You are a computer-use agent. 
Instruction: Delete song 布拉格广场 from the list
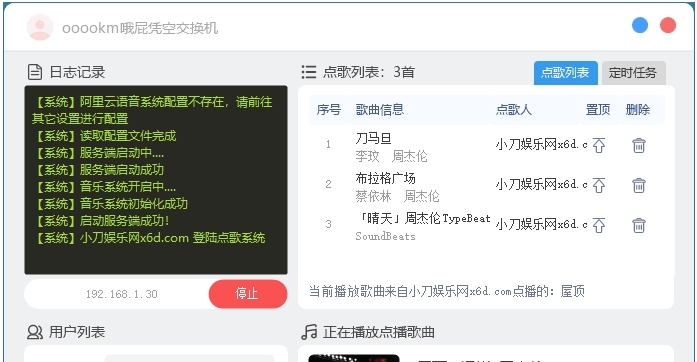pos(639,185)
